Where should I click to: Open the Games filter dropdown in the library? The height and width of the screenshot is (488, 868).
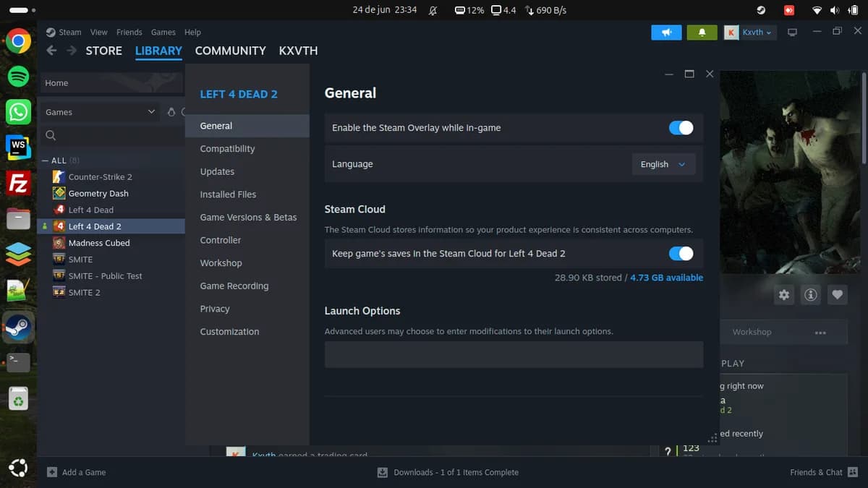click(x=101, y=112)
